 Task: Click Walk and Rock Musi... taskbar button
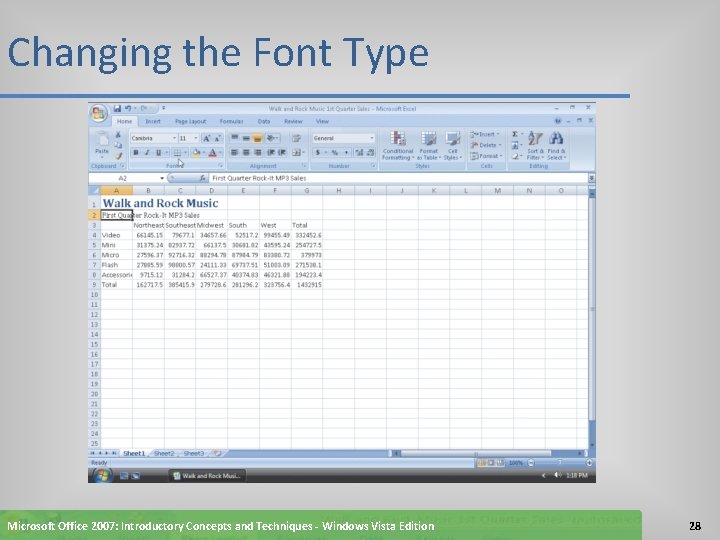click(207, 476)
